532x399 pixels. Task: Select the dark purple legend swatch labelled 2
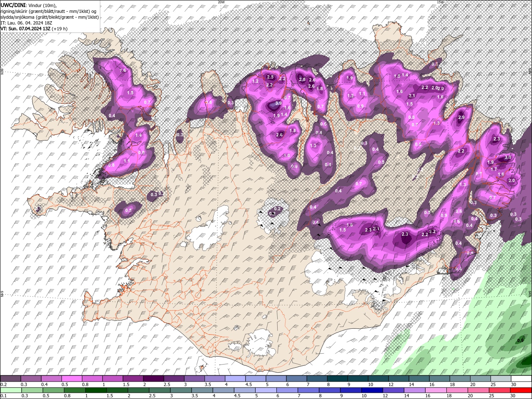coord(153,379)
